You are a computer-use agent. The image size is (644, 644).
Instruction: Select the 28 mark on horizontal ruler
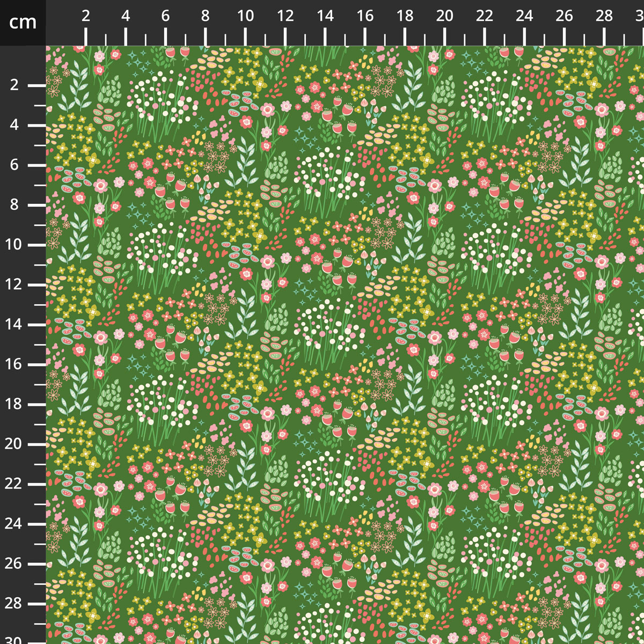pos(604,16)
